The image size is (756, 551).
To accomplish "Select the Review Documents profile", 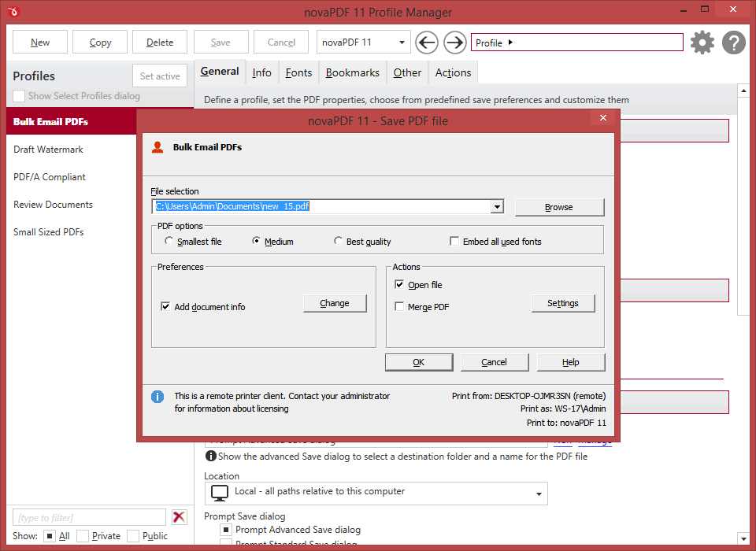I will [x=72, y=205].
